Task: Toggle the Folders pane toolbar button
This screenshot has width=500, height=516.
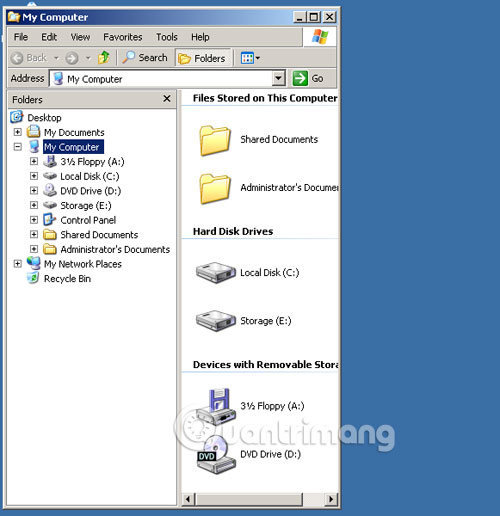Action: click(203, 58)
